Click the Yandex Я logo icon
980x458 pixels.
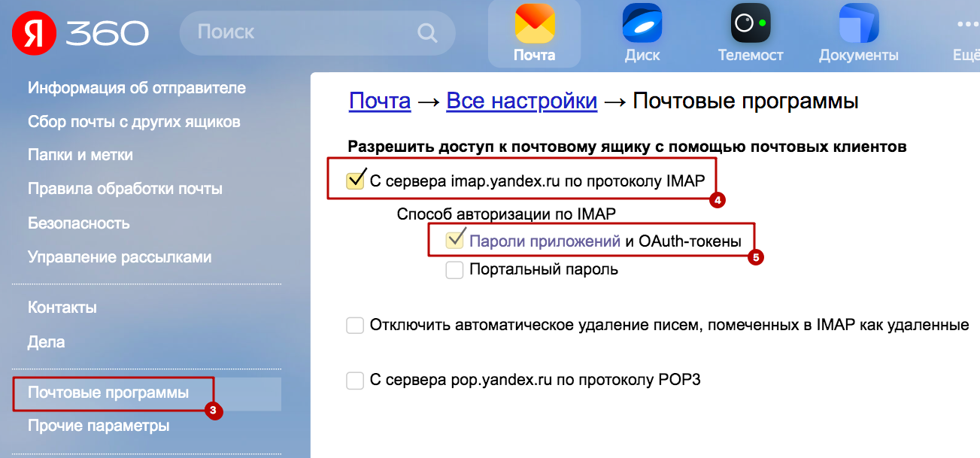click(32, 33)
